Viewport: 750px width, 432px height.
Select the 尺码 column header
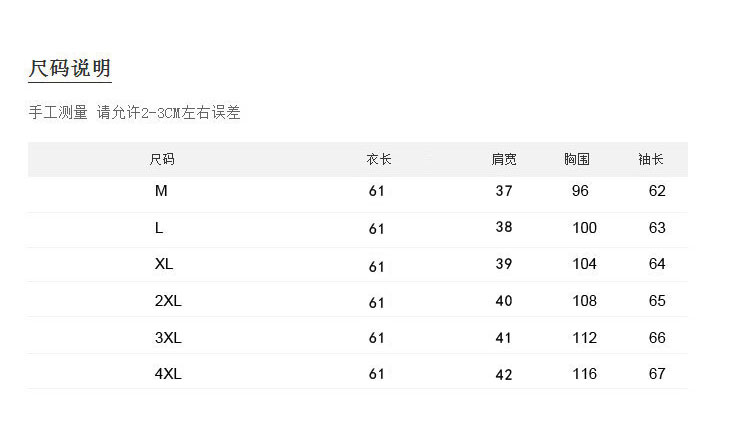pos(162,159)
